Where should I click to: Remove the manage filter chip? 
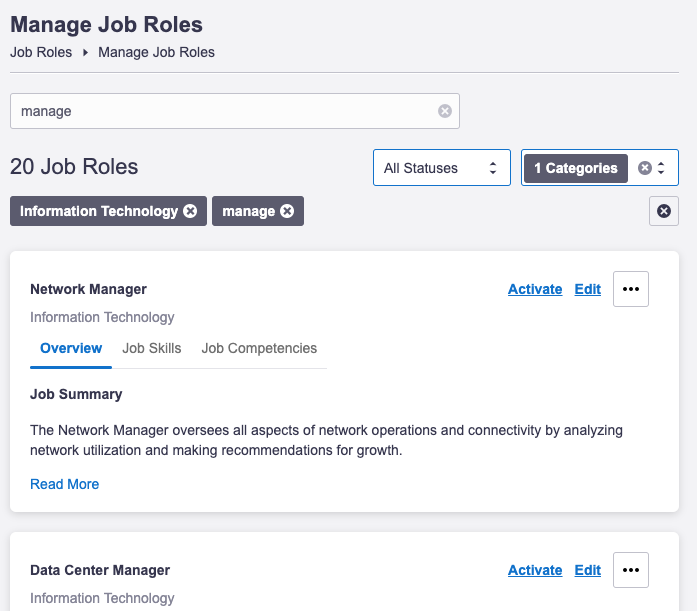[x=287, y=211]
